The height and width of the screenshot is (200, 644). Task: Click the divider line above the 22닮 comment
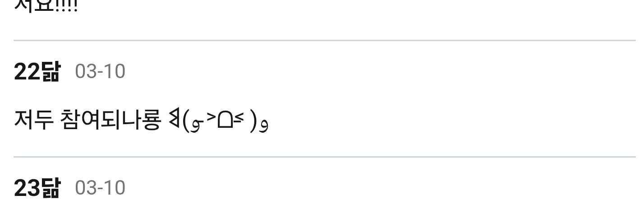pyautogui.click(x=324, y=41)
